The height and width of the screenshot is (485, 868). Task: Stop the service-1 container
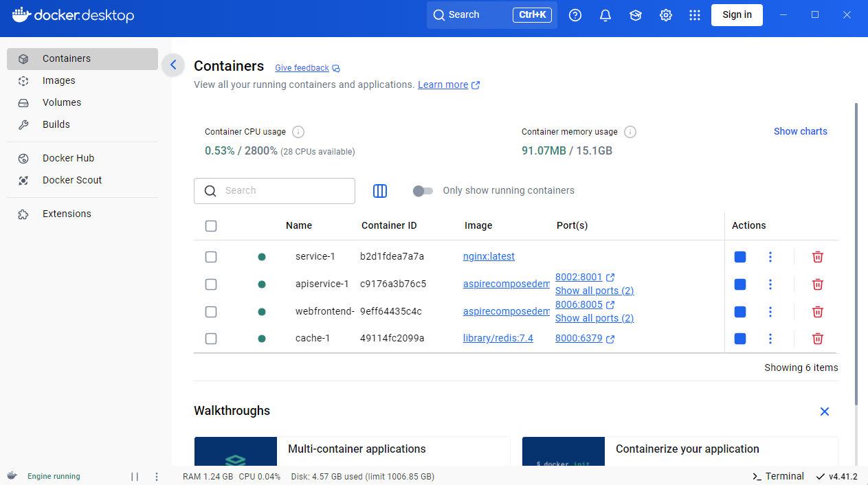point(740,257)
